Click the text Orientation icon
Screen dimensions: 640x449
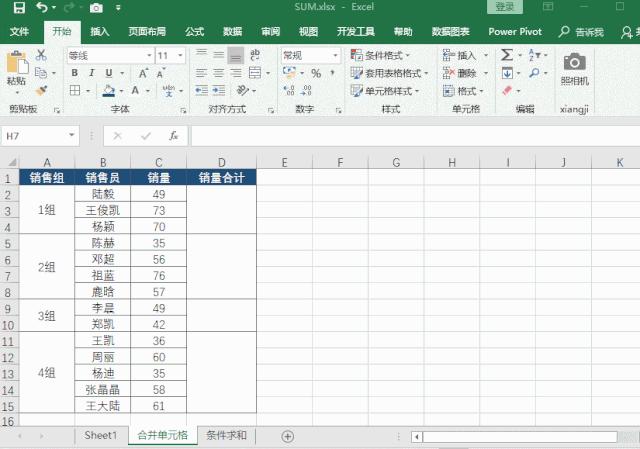tap(242, 90)
